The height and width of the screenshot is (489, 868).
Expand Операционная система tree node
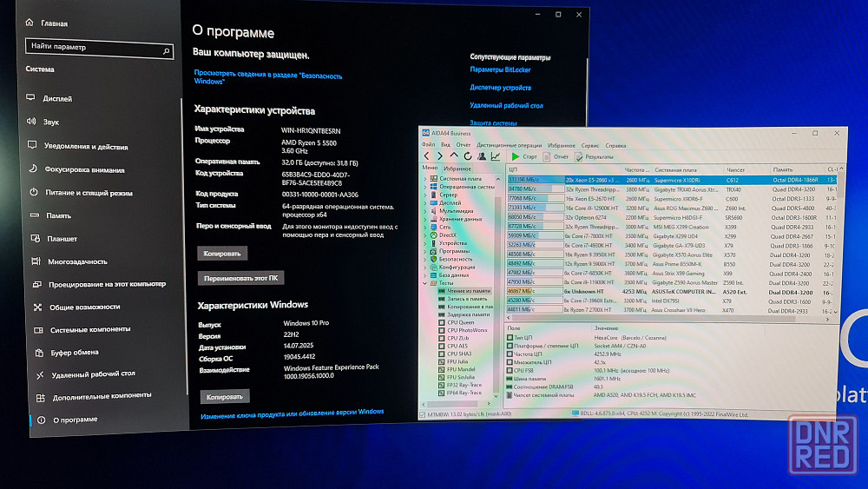[x=425, y=187]
